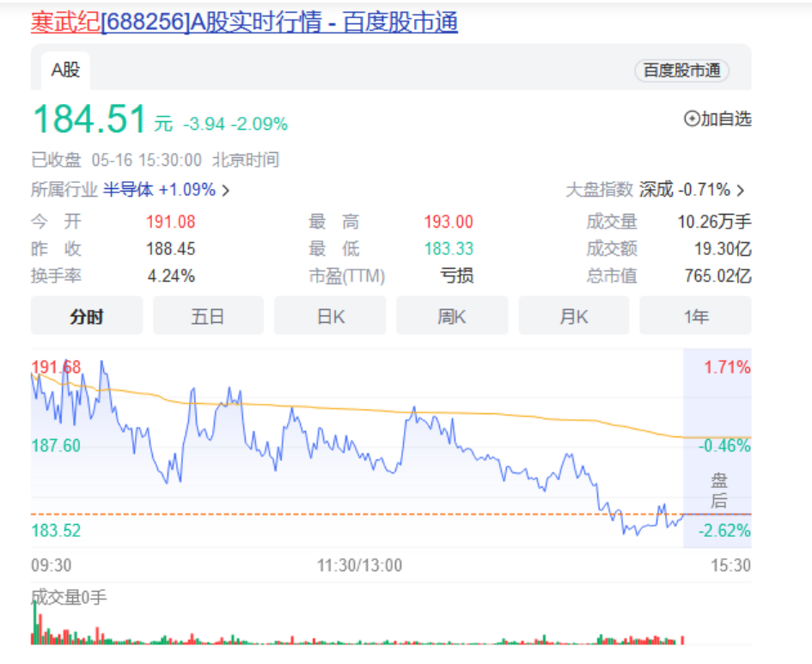This screenshot has height=664, width=812.
Task: Click the 百度股市通 badge button
Action: (681, 70)
